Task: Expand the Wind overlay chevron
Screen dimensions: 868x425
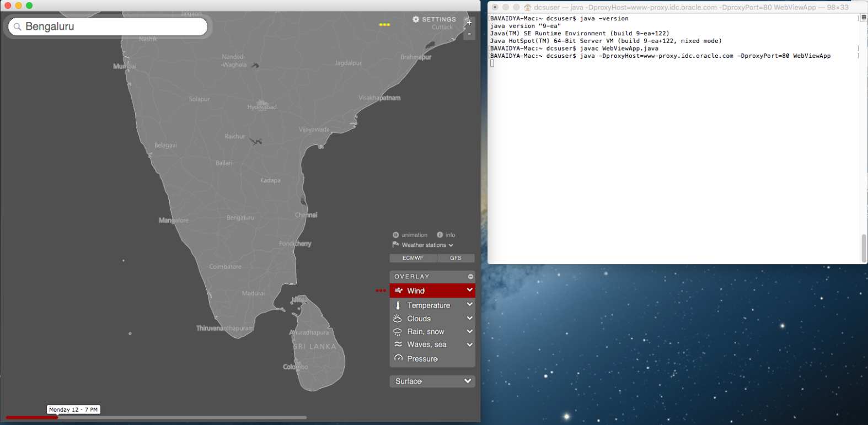Action: (x=469, y=290)
